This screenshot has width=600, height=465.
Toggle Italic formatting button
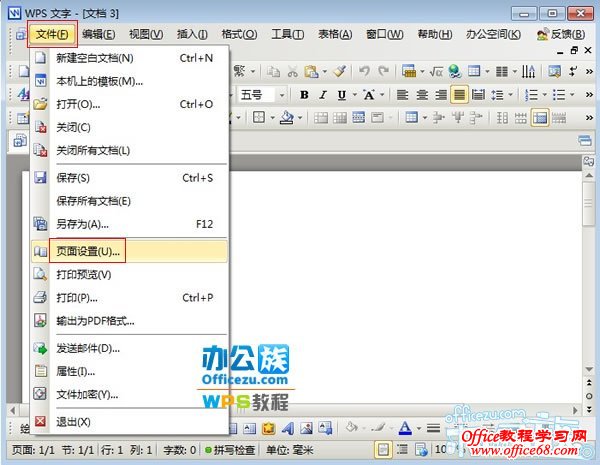tap(323, 95)
